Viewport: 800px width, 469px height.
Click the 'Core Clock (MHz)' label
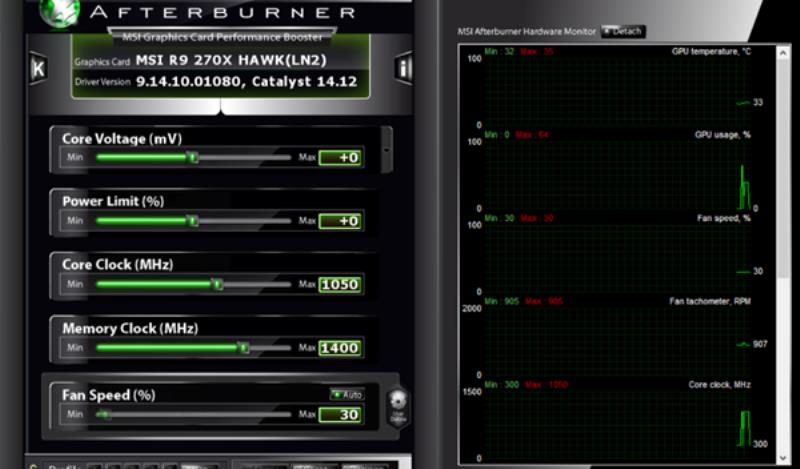click(x=118, y=264)
